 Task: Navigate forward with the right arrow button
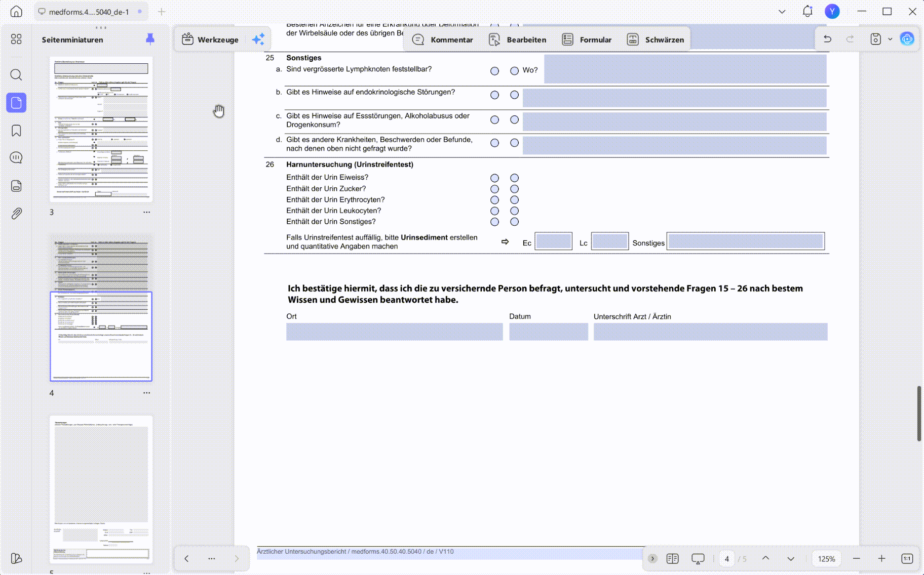[237, 558]
